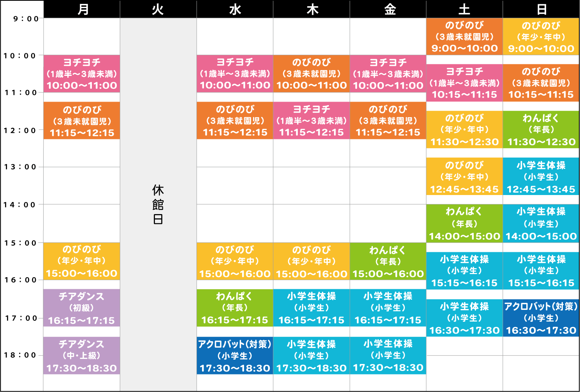Viewport: 580px width, 392px height.
Task: Click the 10:00 time label
Action: coord(20,56)
